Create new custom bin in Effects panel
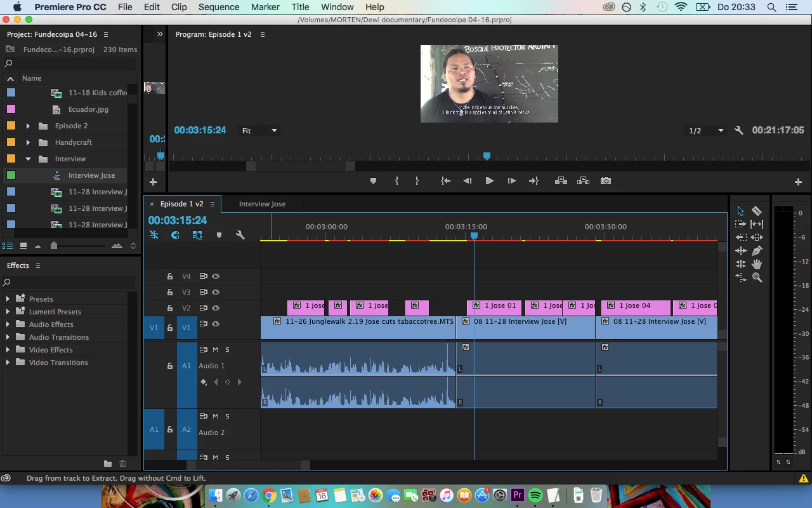The height and width of the screenshot is (508, 812). click(x=108, y=464)
